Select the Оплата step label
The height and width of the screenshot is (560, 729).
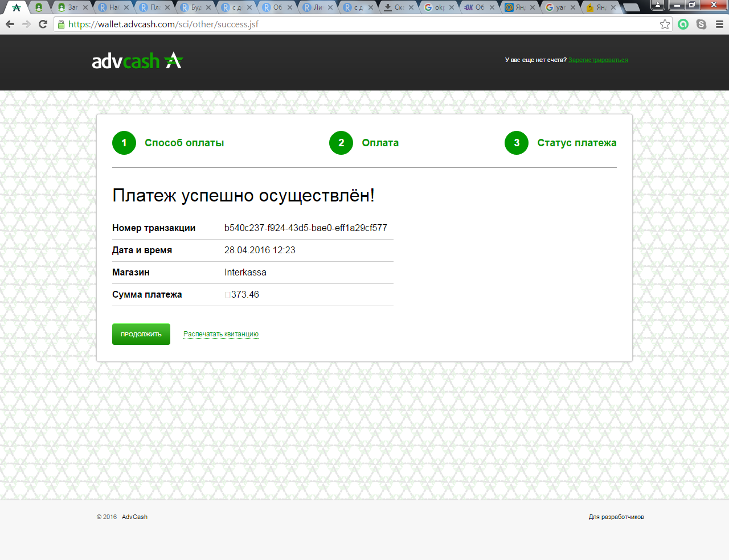380,143
